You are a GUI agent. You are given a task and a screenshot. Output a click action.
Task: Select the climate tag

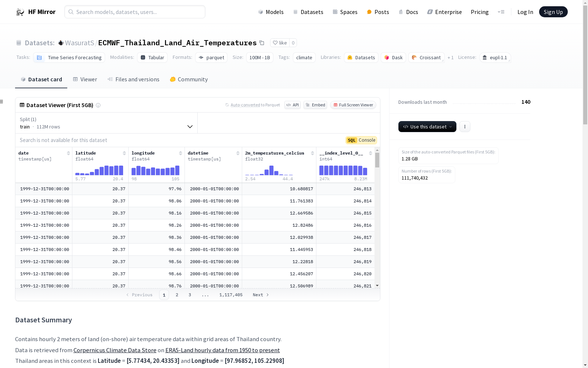tap(304, 57)
